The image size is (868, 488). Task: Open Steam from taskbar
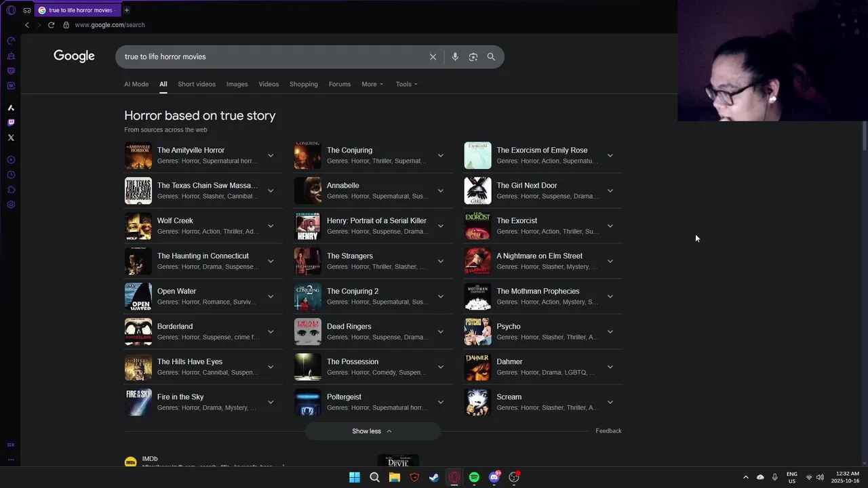(x=434, y=477)
